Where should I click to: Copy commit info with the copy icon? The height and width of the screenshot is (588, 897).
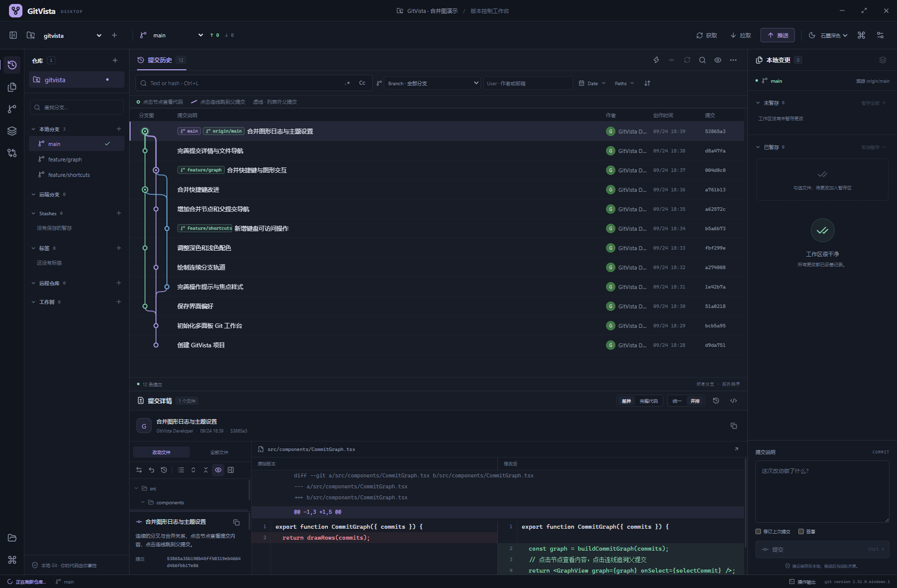pos(734,426)
